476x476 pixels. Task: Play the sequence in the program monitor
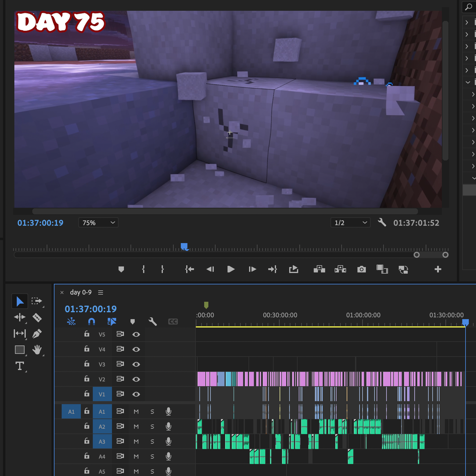[x=231, y=269]
